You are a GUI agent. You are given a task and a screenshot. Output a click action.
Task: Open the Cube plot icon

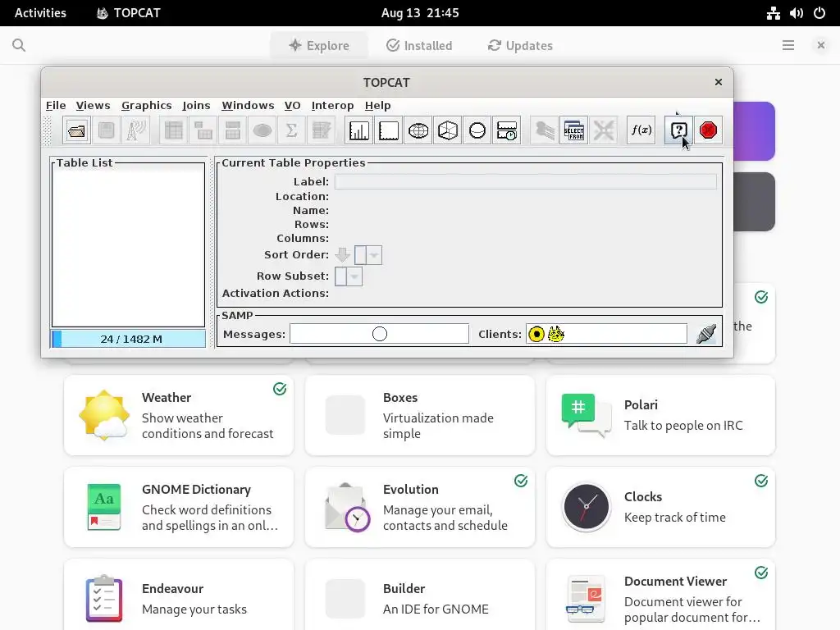447,130
